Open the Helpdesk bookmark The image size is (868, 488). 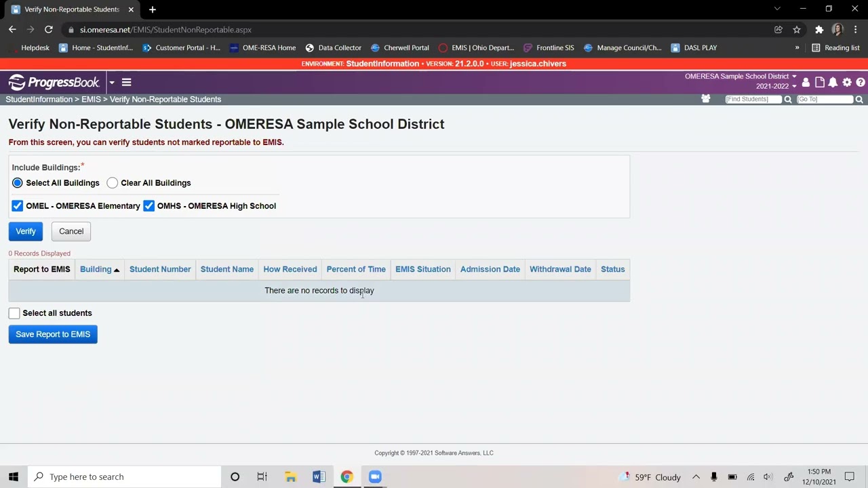[29, 48]
